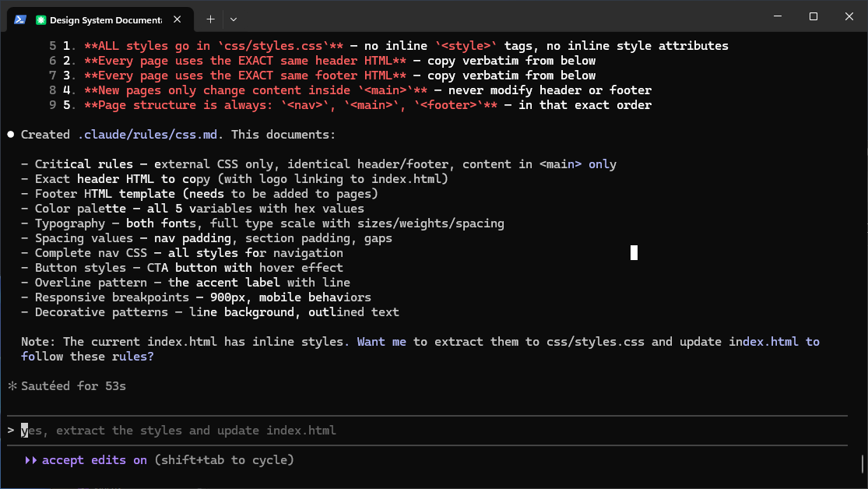
Task: Click the double-arrow accept edits icon
Action: (x=31, y=460)
